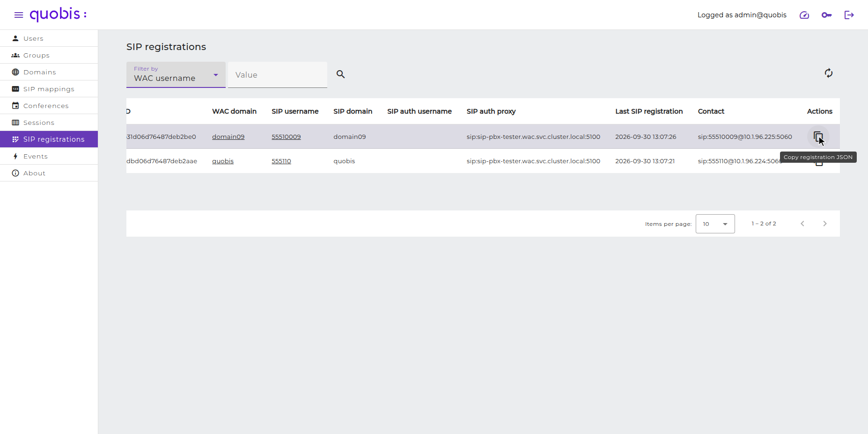
Task: Go to SIP mappings page
Action: 49,89
